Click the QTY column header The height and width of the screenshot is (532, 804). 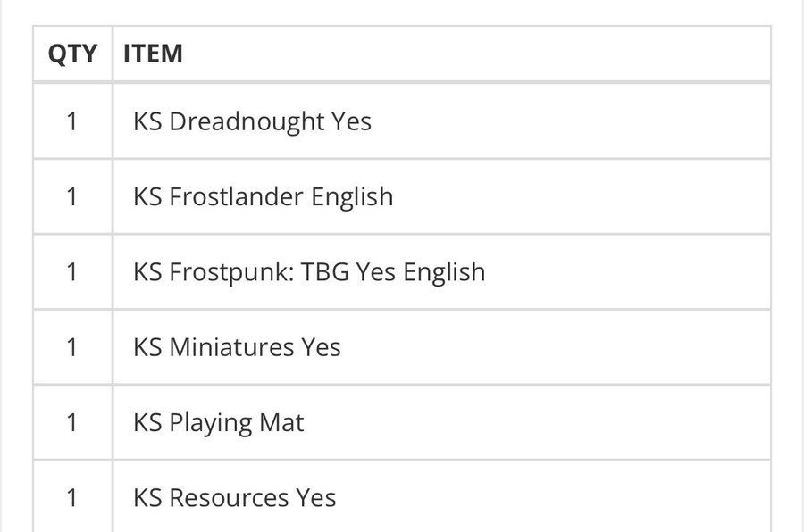tap(71, 54)
